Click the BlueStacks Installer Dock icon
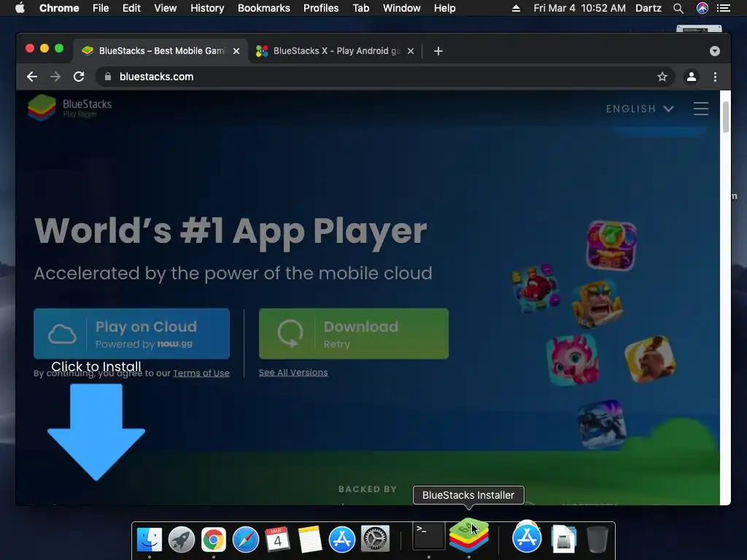This screenshot has height=560, width=747. coord(469,536)
